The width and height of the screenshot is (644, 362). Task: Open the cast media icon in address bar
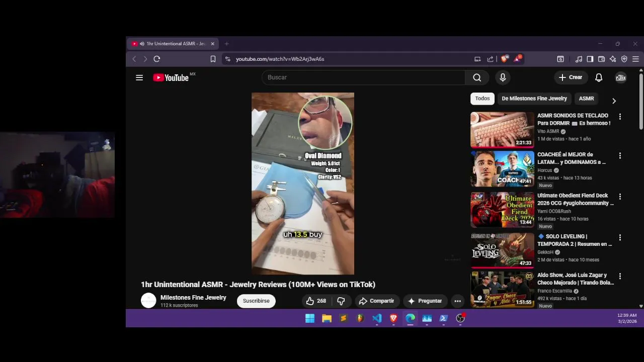[x=477, y=59]
